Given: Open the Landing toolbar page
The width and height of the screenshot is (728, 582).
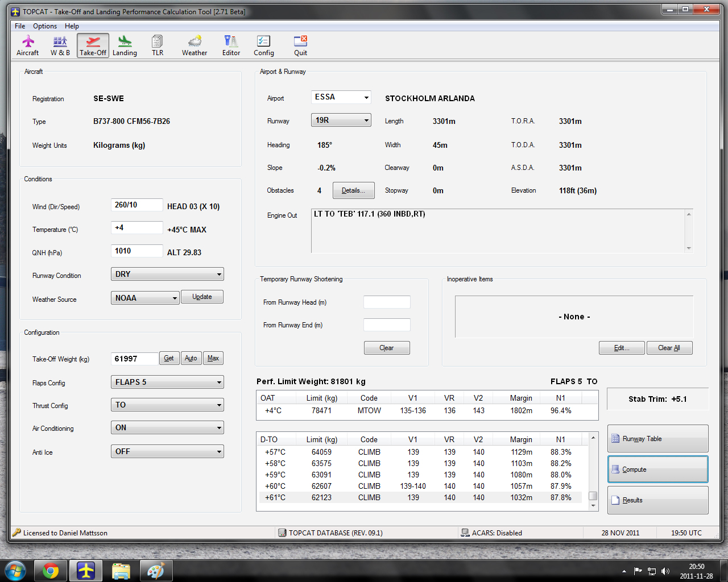Looking at the screenshot, I should [125, 45].
